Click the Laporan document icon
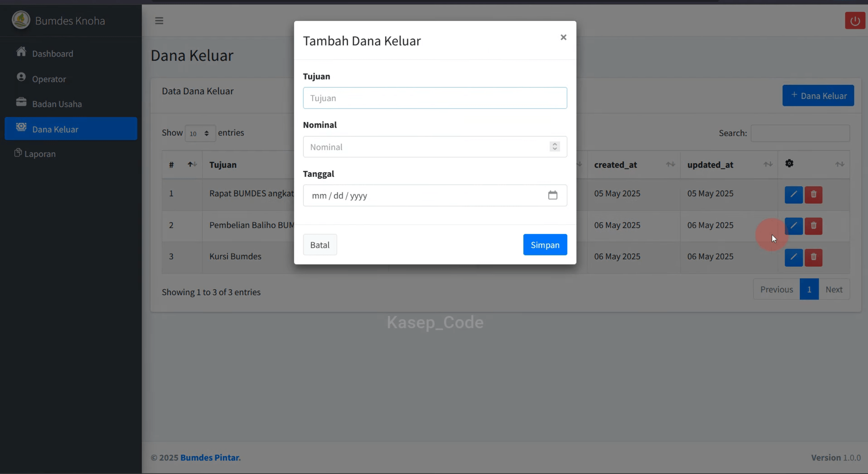 [18, 153]
